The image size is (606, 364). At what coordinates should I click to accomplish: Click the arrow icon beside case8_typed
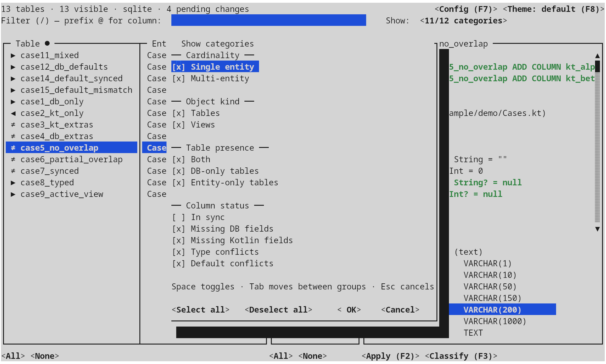coord(13,183)
